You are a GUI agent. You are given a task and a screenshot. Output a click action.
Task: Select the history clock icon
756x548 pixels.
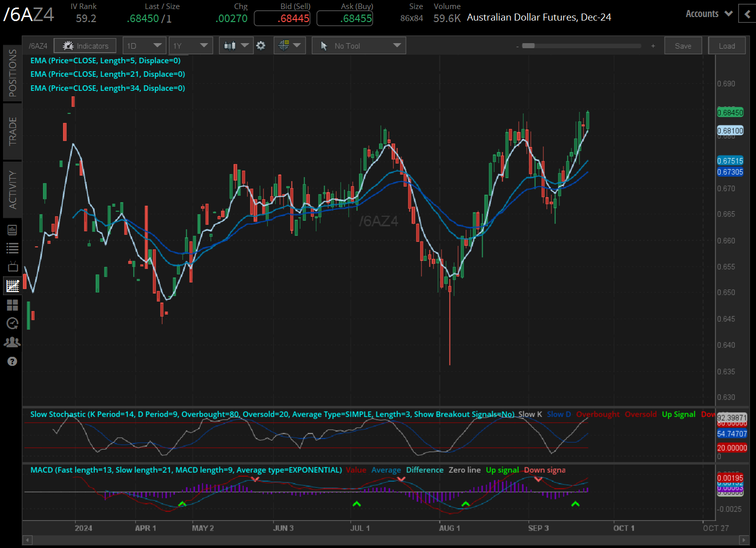(x=13, y=323)
